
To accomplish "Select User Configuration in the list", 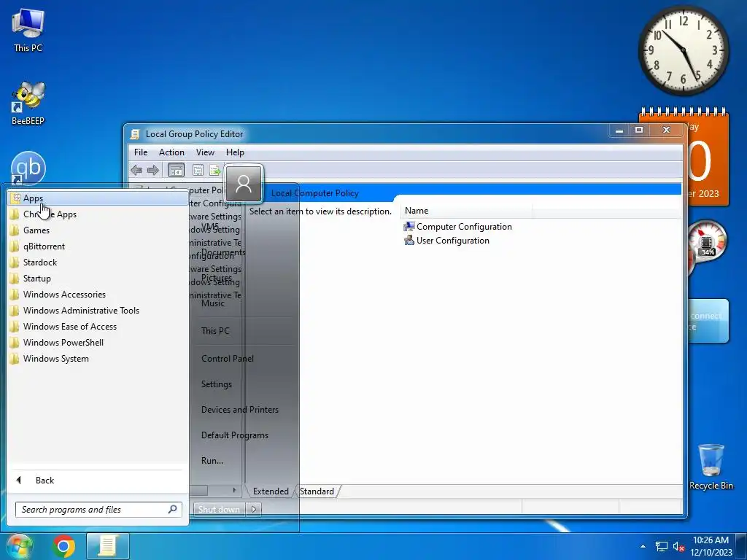I will point(447,241).
